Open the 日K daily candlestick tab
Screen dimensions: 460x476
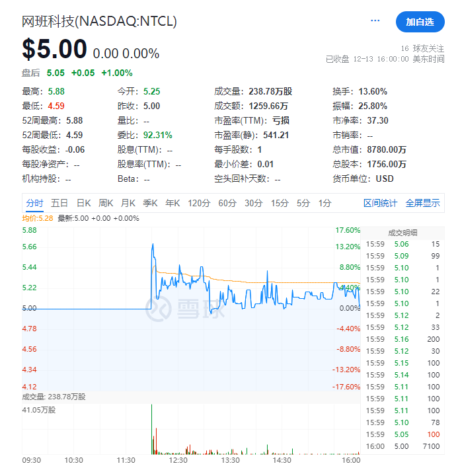[x=83, y=203]
